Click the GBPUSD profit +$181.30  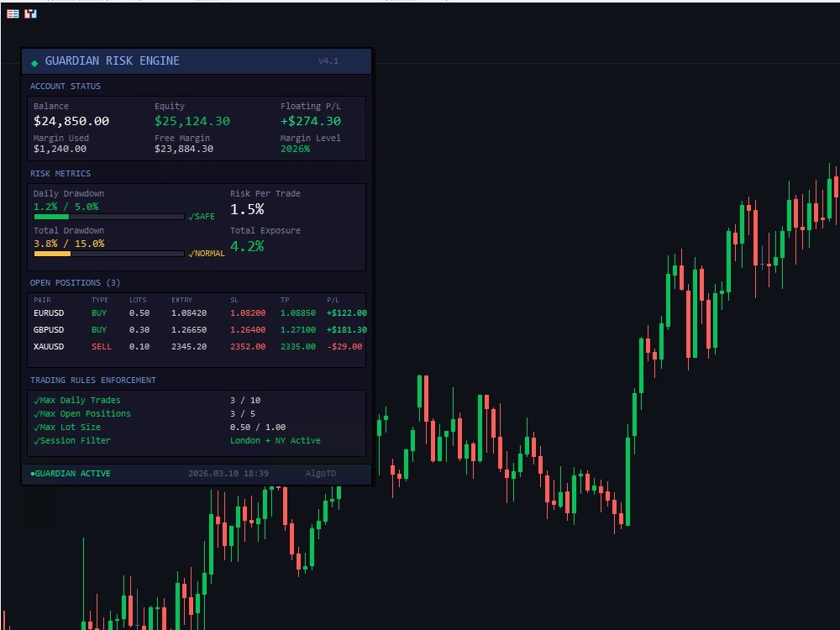pyautogui.click(x=347, y=330)
